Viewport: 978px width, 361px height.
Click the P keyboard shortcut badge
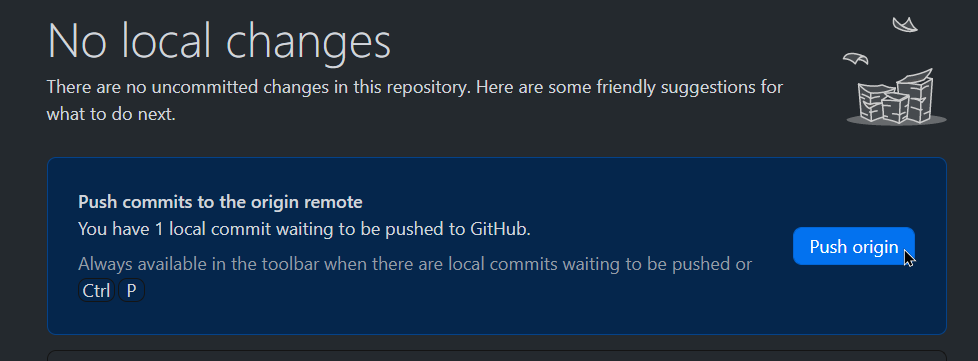pos(131,291)
